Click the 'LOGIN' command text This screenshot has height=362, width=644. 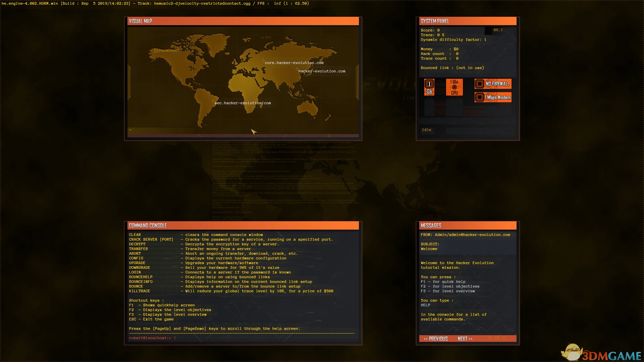[135, 273]
